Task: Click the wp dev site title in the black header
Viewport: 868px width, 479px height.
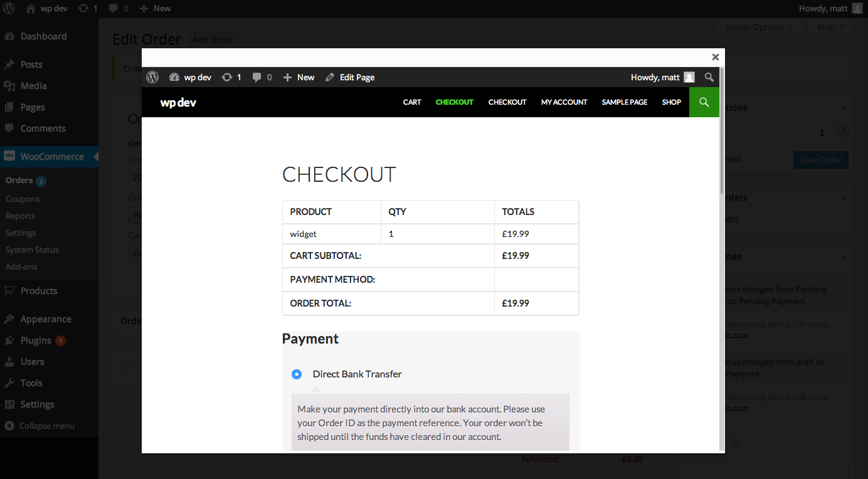Action: tap(178, 102)
